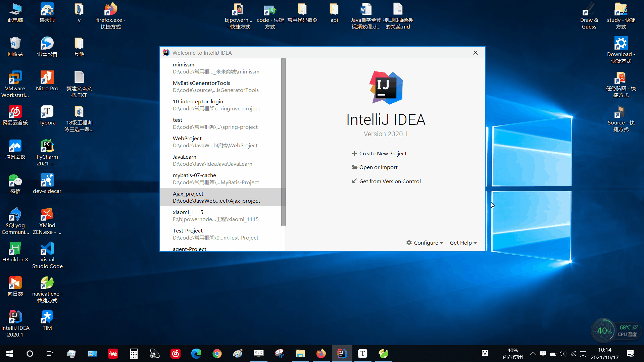The width and height of the screenshot is (644, 362).
Task: Open the notification center icon
Action: pos(630,353)
